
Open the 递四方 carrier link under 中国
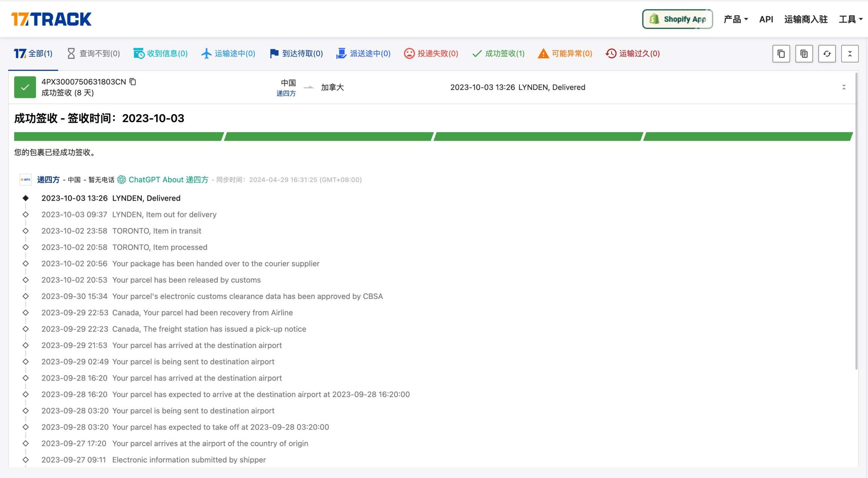click(x=286, y=93)
